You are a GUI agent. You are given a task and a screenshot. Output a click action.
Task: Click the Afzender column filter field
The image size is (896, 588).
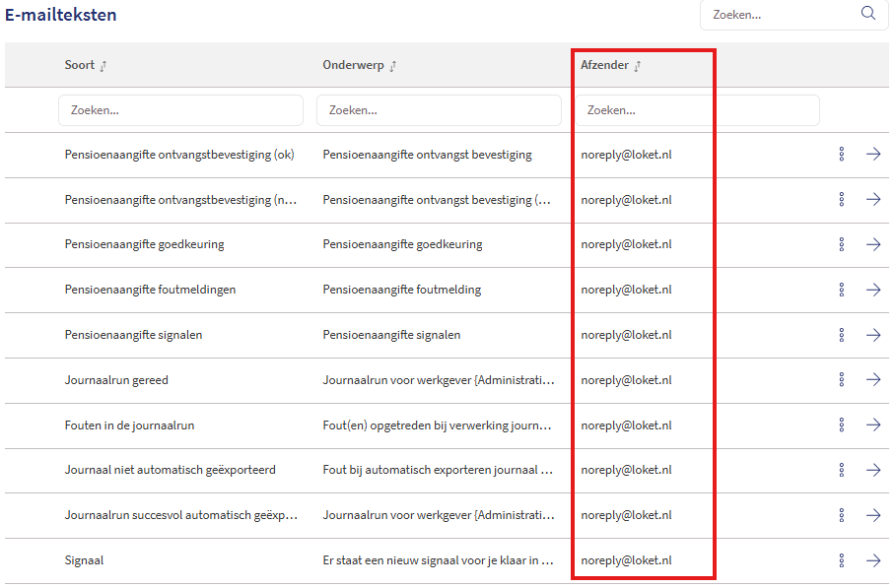[697, 110]
